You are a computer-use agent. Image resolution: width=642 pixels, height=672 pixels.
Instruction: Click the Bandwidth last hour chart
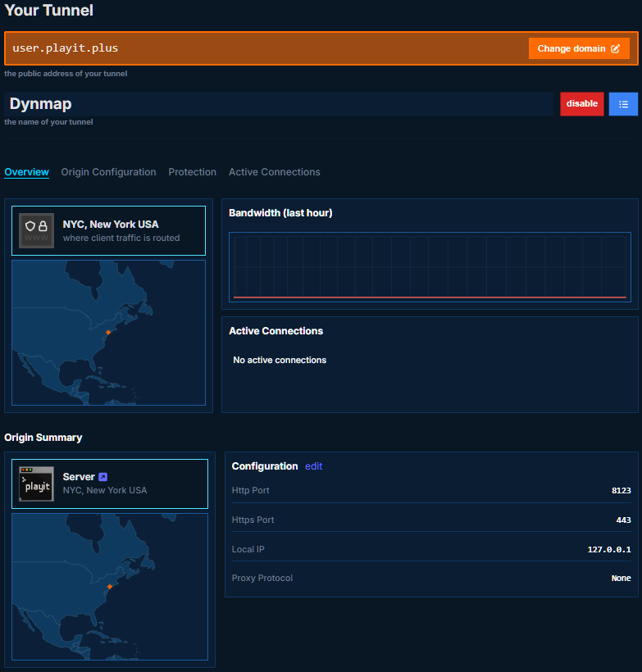point(430,267)
